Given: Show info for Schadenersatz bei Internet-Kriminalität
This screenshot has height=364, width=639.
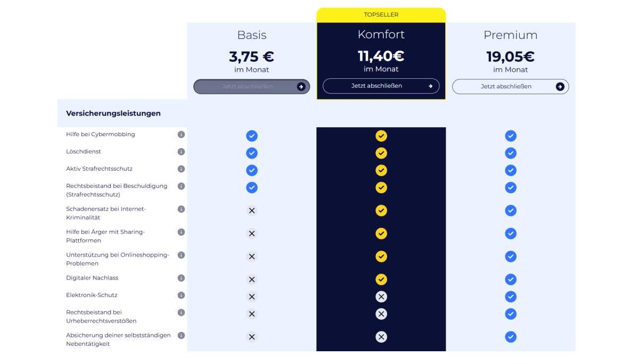Looking at the screenshot, I should [181, 209].
